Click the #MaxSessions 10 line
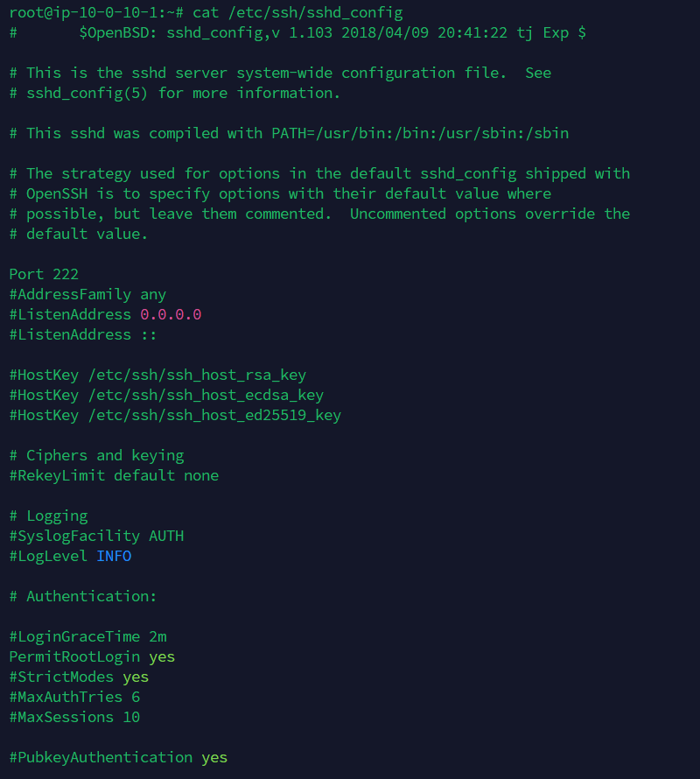This screenshot has height=779, width=700. (x=74, y=718)
